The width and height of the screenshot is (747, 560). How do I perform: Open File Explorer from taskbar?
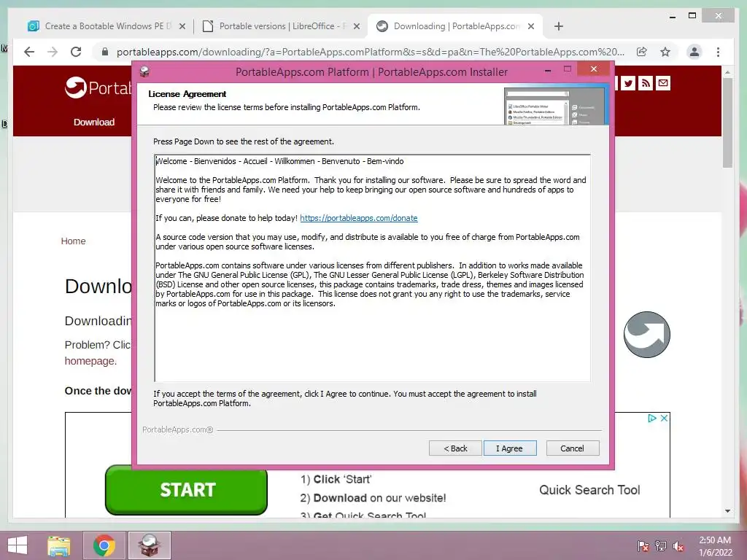(x=59, y=545)
